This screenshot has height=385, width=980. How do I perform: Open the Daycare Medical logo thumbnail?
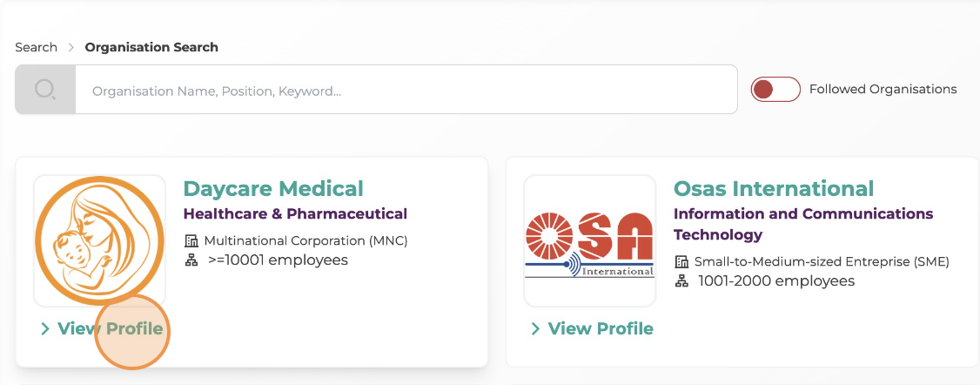(x=100, y=240)
